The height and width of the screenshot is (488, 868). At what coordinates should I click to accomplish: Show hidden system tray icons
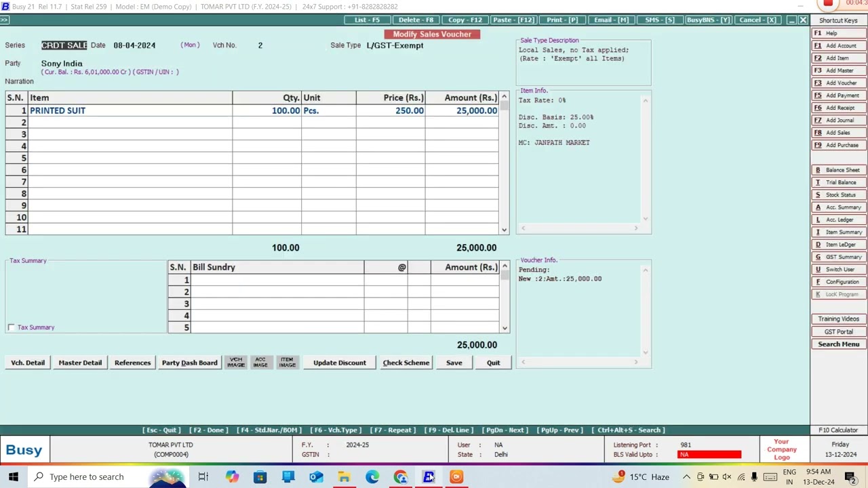click(x=686, y=477)
